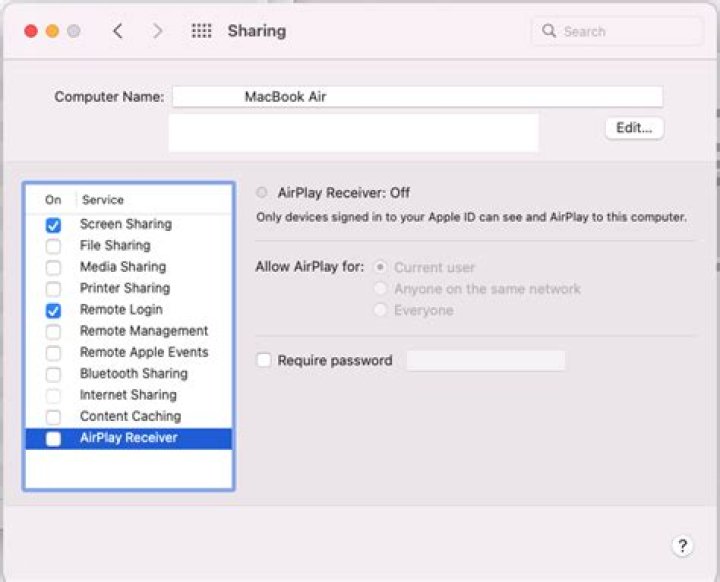The width and height of the screenshot is (720, 582).
Task: Enable the Internet Sharing checkbox
Action: [53, 396]
